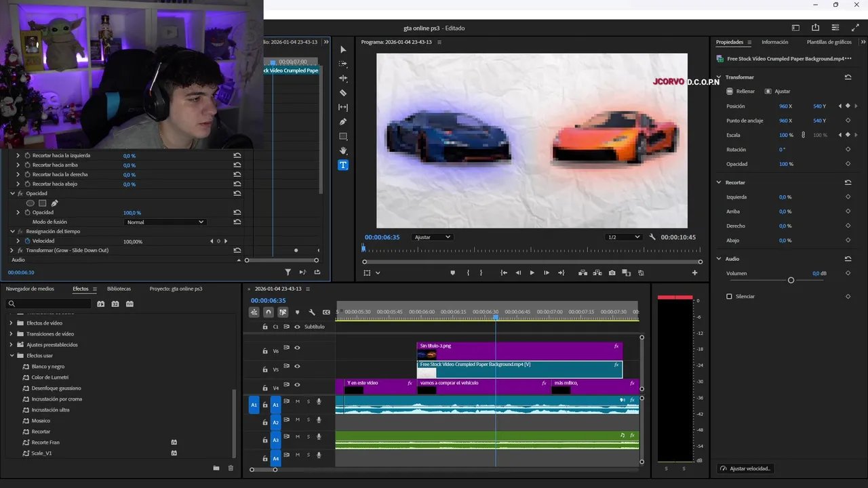Toggle timeline Snap magnet icon
Screen dimensions: 868x488
click(269, 312)
